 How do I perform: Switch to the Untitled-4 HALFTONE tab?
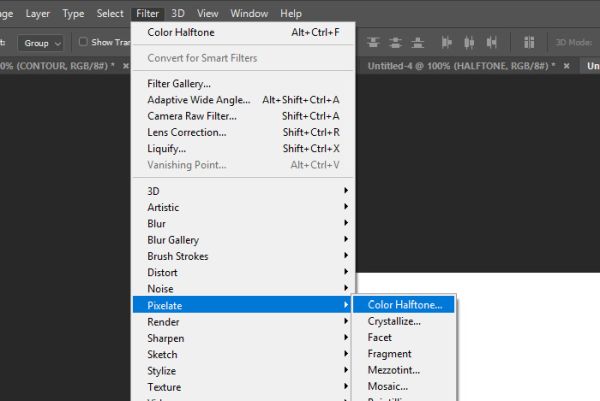[461, 66]
